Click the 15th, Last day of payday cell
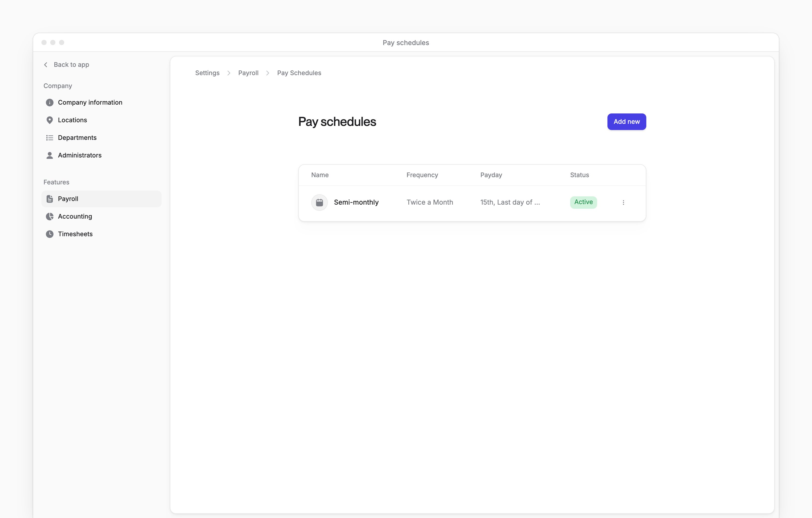 tap(510, 202)
